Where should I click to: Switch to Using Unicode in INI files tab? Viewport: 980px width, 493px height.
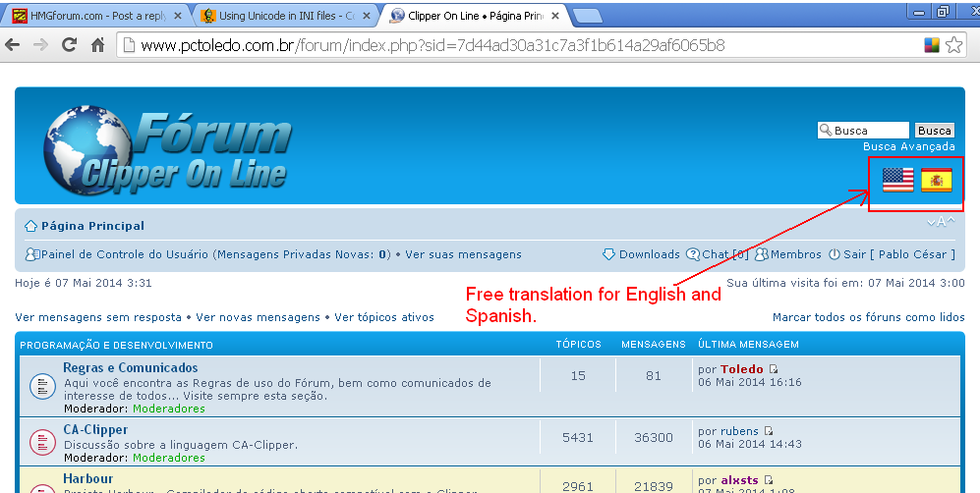click(286, 16)
